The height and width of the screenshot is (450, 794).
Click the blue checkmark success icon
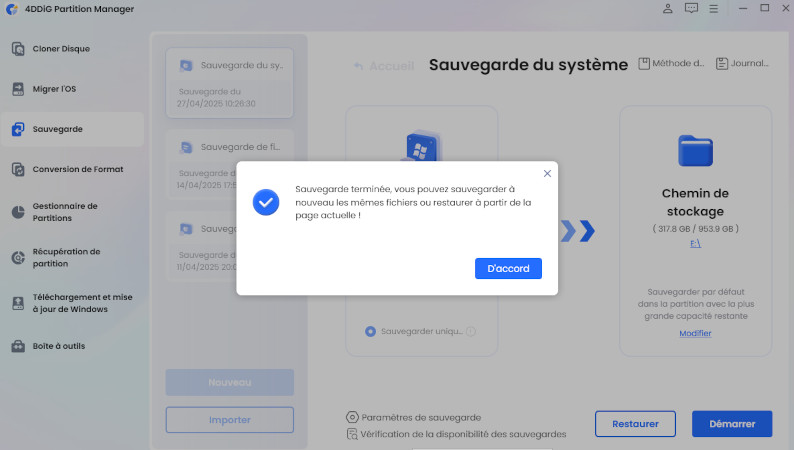[x=266, y=202]
